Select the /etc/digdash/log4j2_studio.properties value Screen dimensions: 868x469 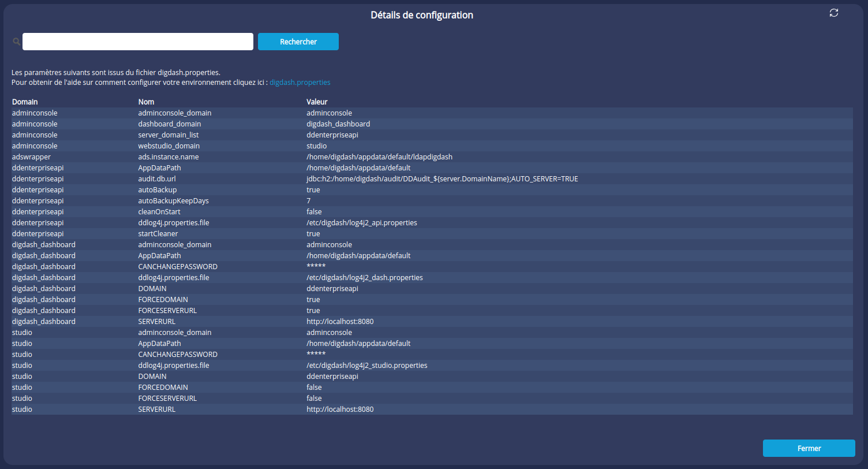coord(366,366)
